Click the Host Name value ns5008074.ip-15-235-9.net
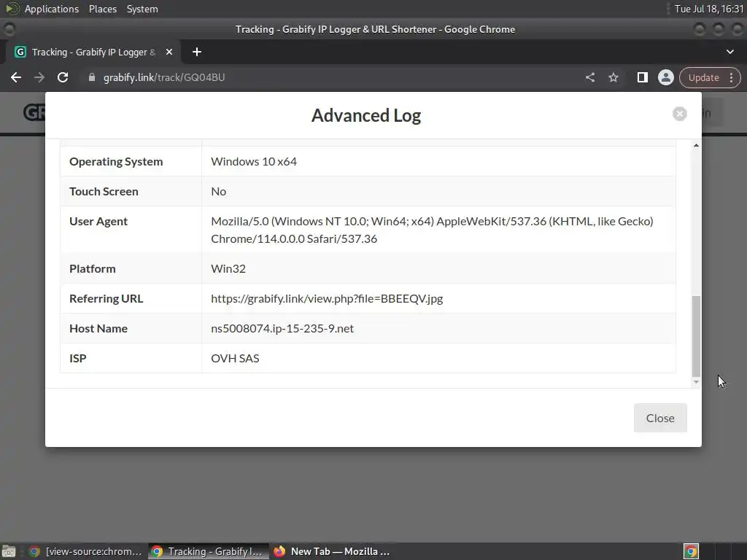 pos(282,329)
